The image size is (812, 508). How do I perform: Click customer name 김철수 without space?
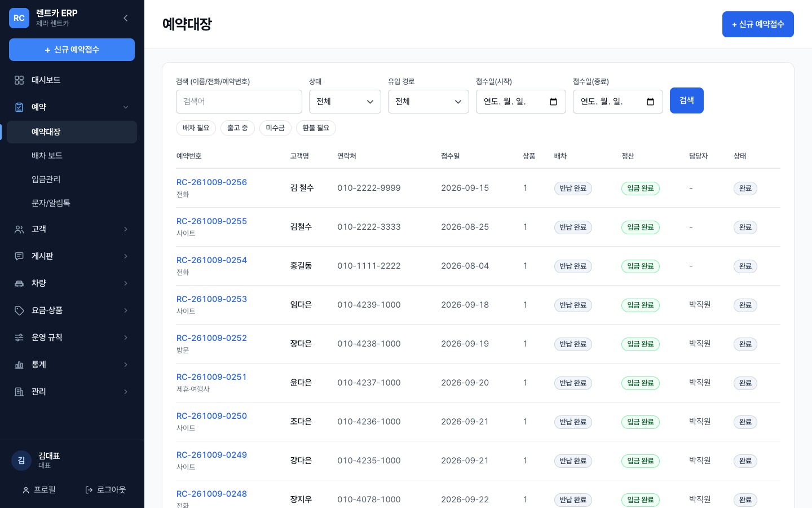[301, 227]
